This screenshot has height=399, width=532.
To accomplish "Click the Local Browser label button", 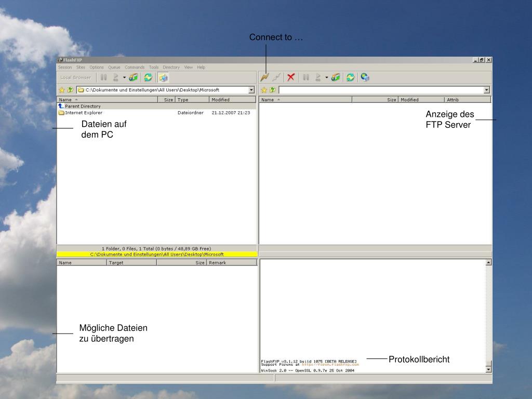I will point(76,77).
